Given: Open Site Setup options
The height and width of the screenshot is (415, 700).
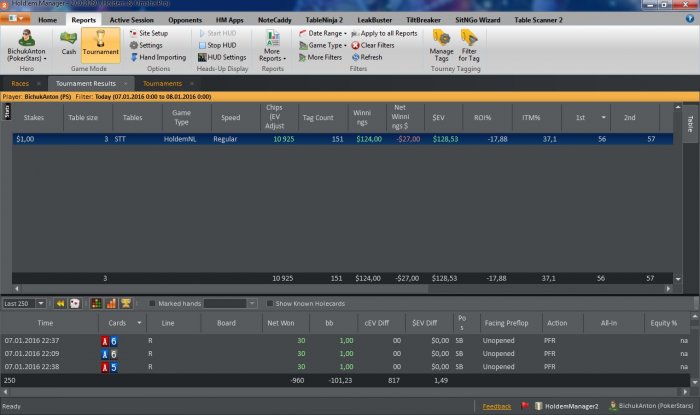Looking at the screenshot, I should [153, 33].
